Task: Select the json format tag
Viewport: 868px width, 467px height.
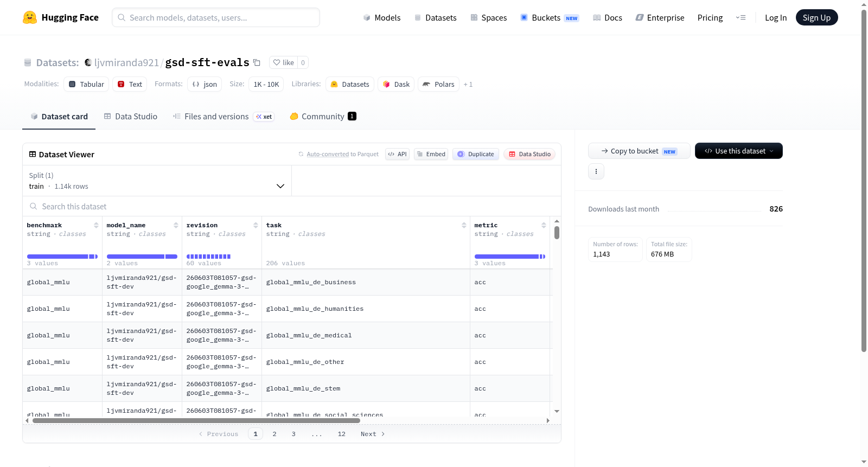Action: [x=205, y=84]
